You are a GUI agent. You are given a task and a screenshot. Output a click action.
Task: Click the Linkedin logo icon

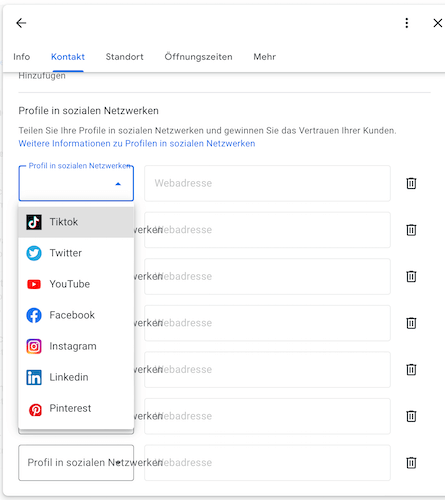coord(34,377)
